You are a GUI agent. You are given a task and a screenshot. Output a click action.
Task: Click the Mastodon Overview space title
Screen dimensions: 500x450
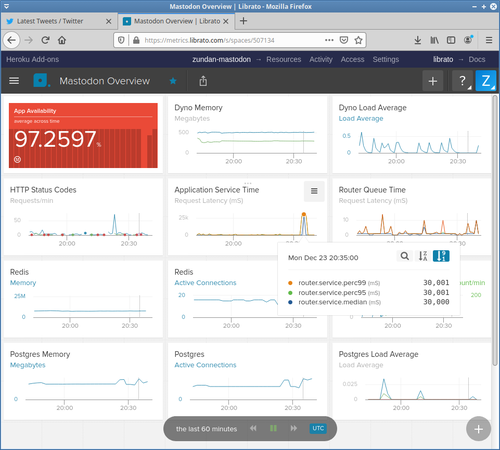click(x=105, y=81)
